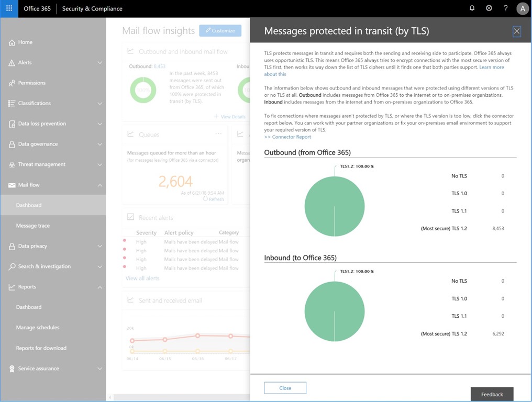
Task: Click the Sent and received email chart icon
Action: coord(130,299)
